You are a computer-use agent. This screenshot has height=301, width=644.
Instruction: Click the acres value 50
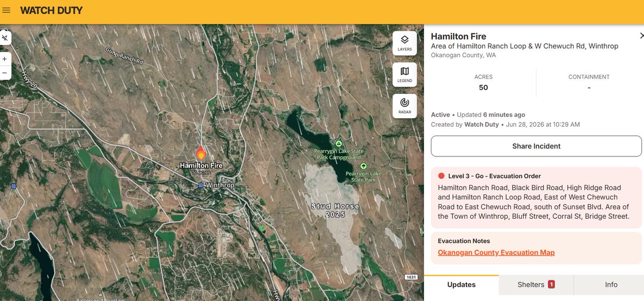483,88
